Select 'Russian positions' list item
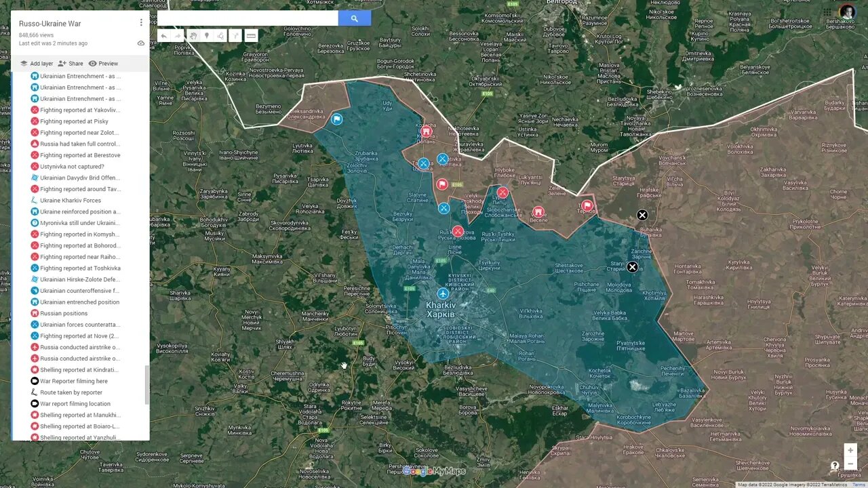Viewport: 868px width, 488px height. (x=64, y=313)
